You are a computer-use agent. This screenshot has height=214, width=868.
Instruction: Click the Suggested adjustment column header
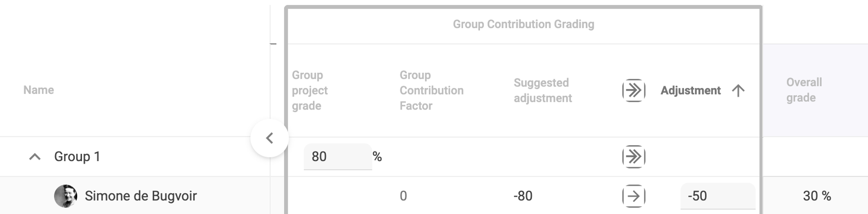click(542, 91)
